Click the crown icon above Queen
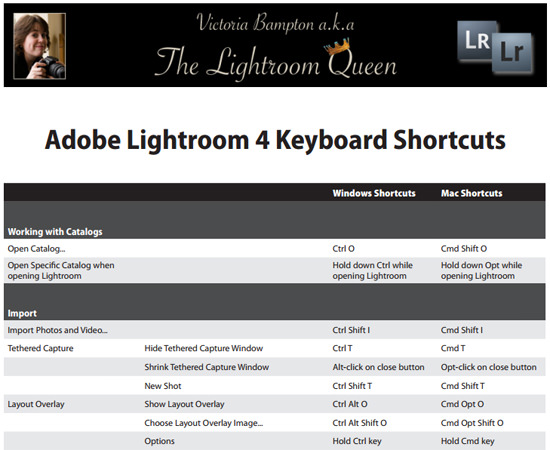Viewport: 550px width, 450px height. pos(337,47)
